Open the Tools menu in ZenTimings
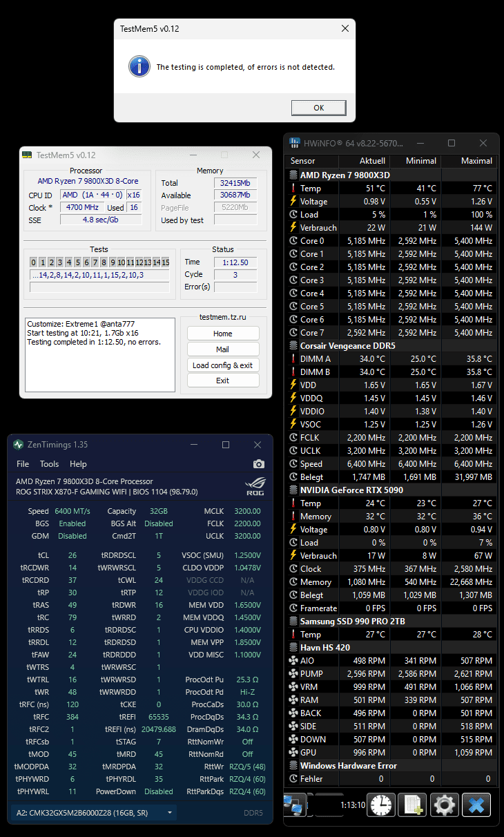Screen dimensions: 504x837 (49, 464)
